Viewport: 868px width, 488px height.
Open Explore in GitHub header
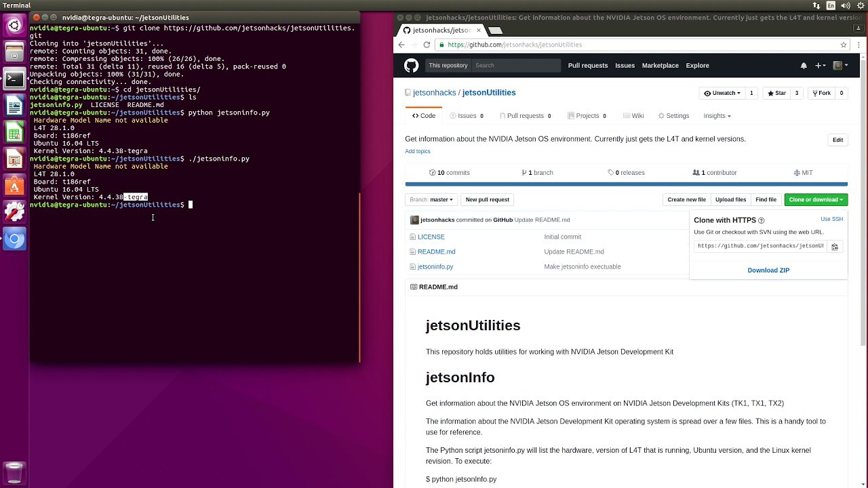coord(697,66)
